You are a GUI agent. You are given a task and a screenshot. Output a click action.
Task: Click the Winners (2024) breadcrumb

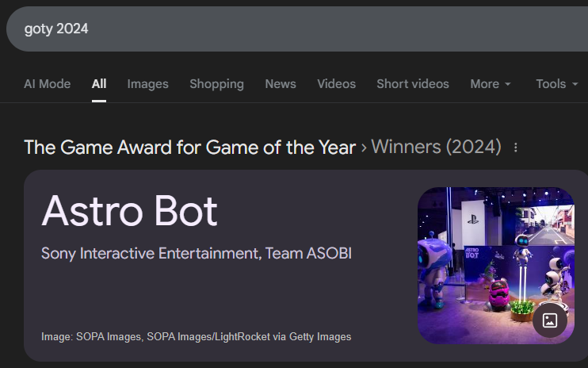click(x=436, y=147)
